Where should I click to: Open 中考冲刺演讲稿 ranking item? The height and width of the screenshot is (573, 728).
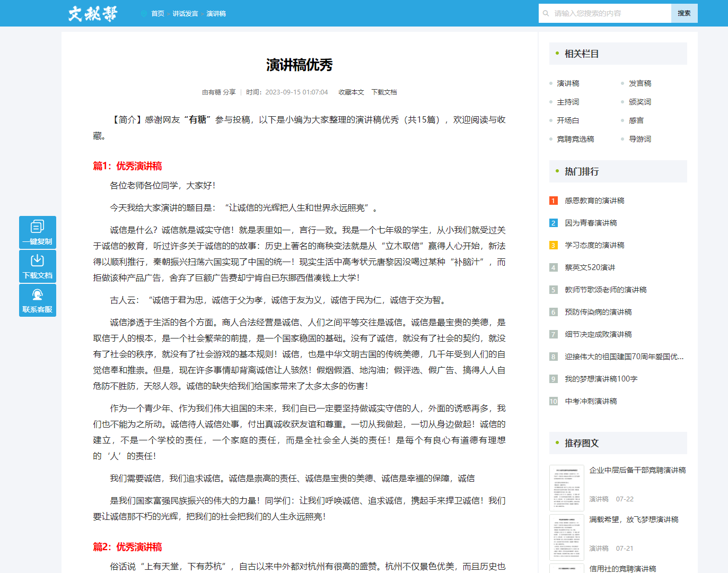click(591, 401)
